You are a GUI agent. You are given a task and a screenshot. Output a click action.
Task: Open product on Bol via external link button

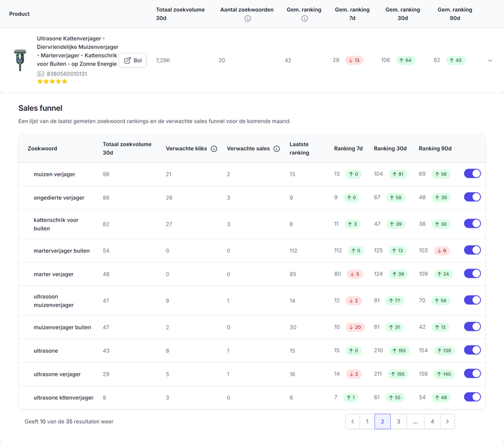tap(133, 60)
